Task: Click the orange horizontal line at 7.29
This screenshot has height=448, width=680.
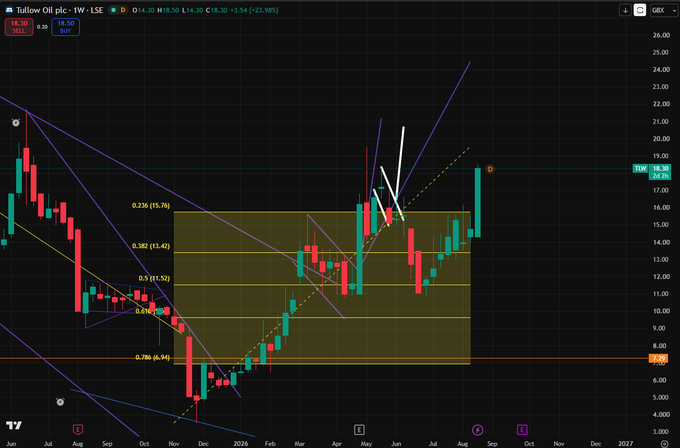Action: point(324,358)
